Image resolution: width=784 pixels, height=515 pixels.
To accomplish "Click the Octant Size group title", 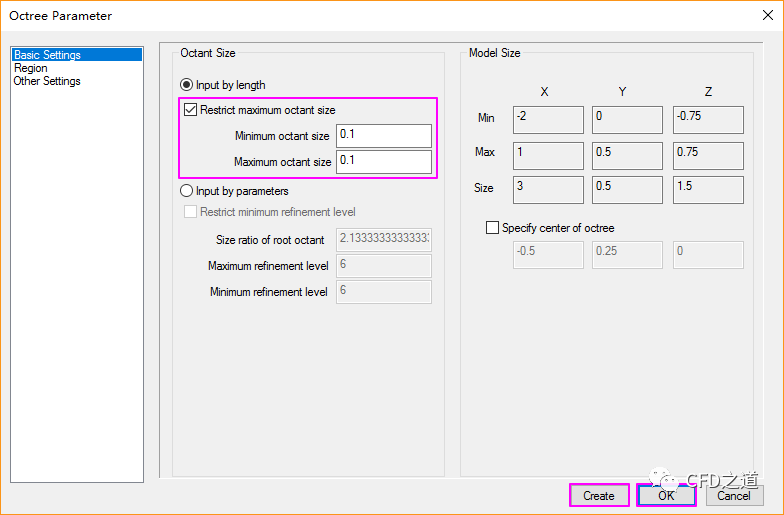I will point(208,53).
